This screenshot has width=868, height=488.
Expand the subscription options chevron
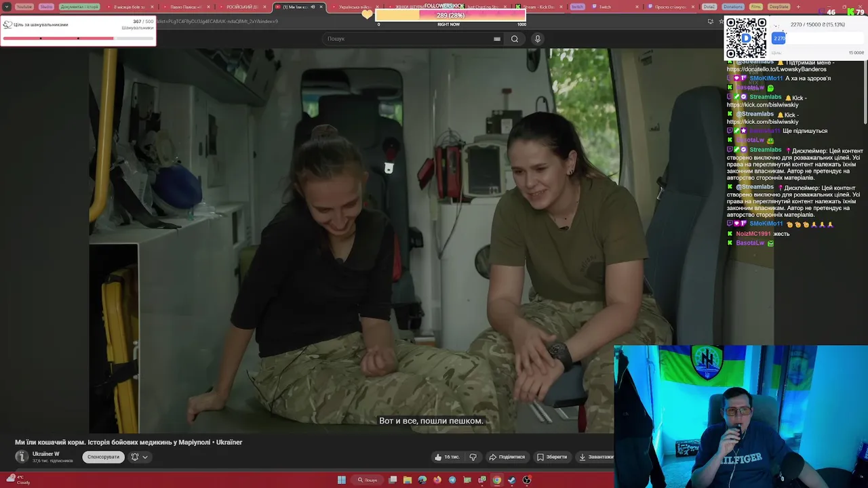pos(145,457)
